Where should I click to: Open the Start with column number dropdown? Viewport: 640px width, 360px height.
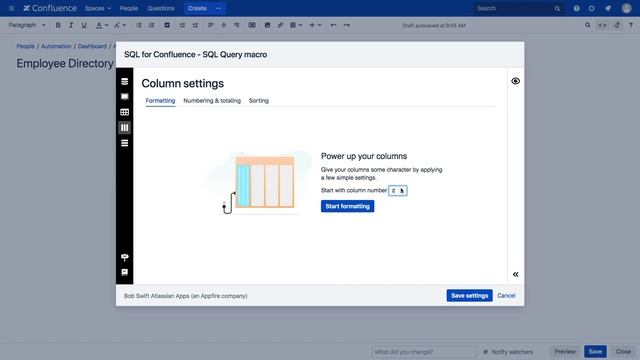pyautogui.click(x=398, y=191)
